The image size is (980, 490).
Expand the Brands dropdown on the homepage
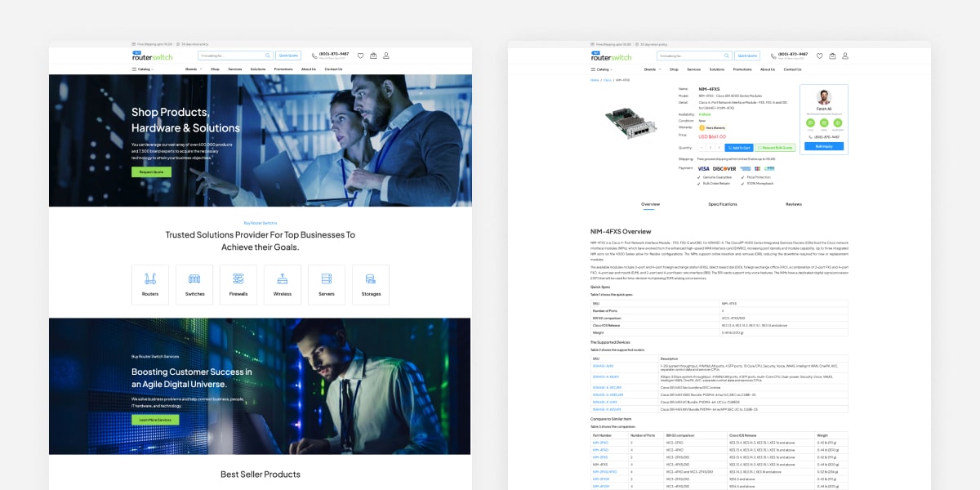click(x=193, y=69)
